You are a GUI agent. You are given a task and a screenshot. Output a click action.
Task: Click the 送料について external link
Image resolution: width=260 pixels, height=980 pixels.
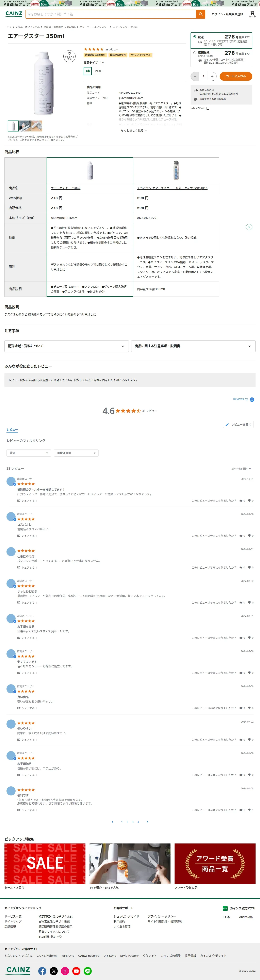[x=200, y=108]
